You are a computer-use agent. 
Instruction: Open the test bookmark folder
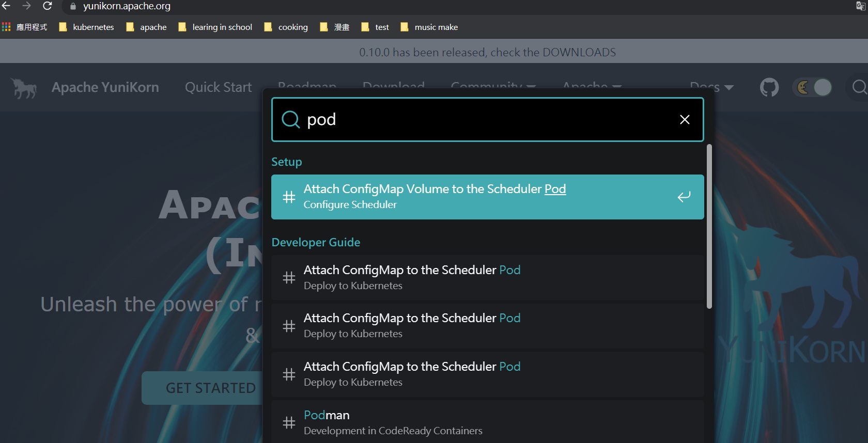click(375, 27)
